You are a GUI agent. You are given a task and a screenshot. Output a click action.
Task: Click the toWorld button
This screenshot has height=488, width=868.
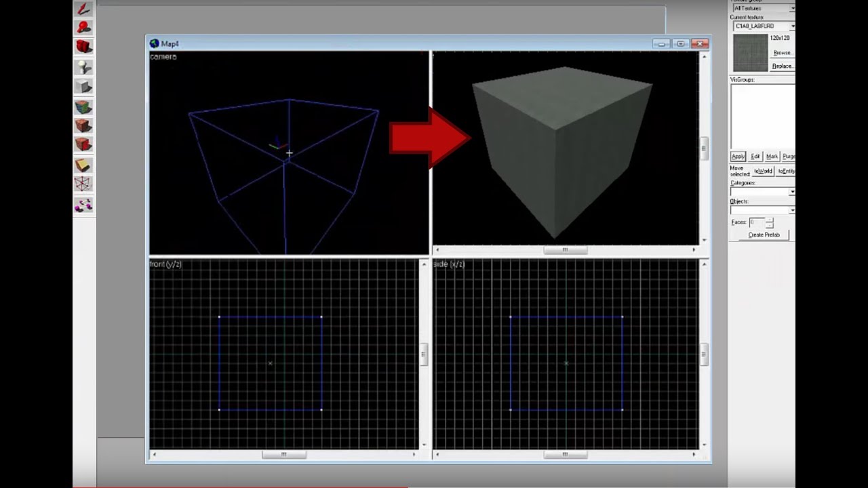[x=763, y=171]
